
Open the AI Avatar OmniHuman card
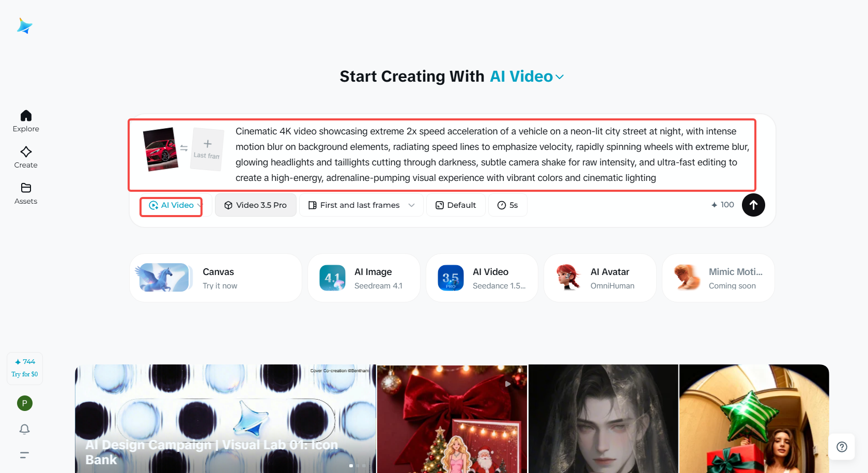click(x=600, y=278)
